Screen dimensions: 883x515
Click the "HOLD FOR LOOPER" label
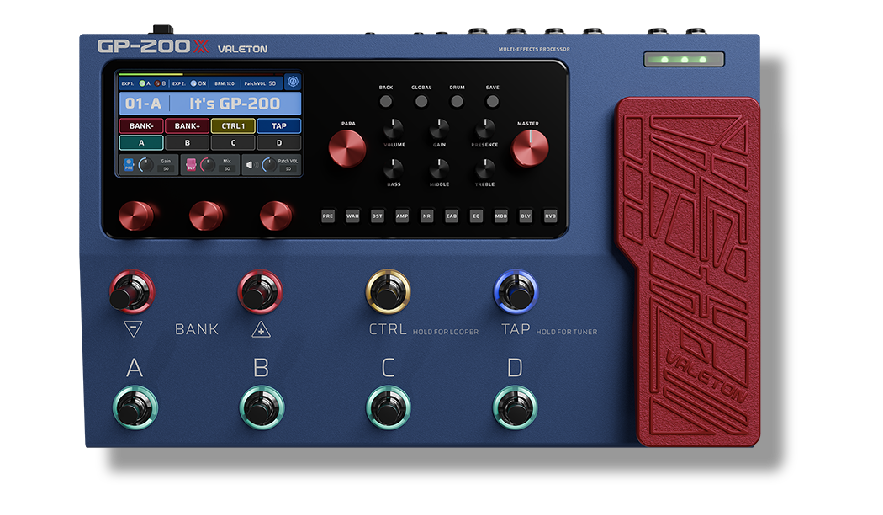(x=446, y=332)
